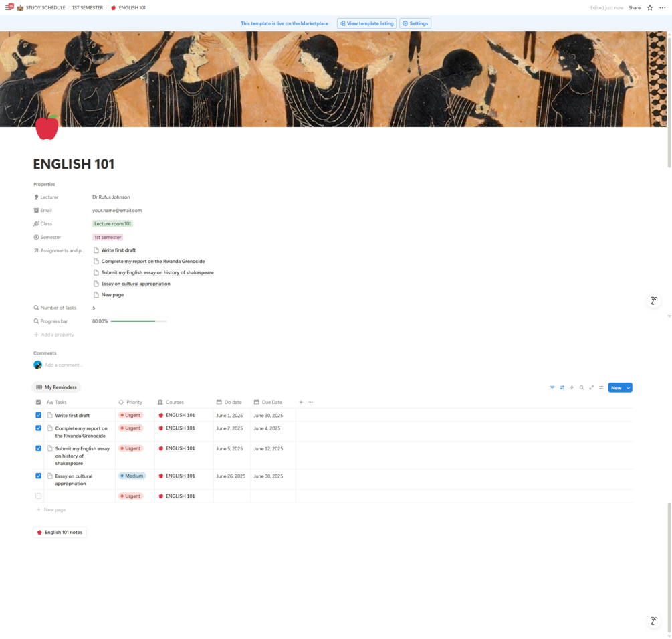Open Tasks column header menu

point(57,402)
